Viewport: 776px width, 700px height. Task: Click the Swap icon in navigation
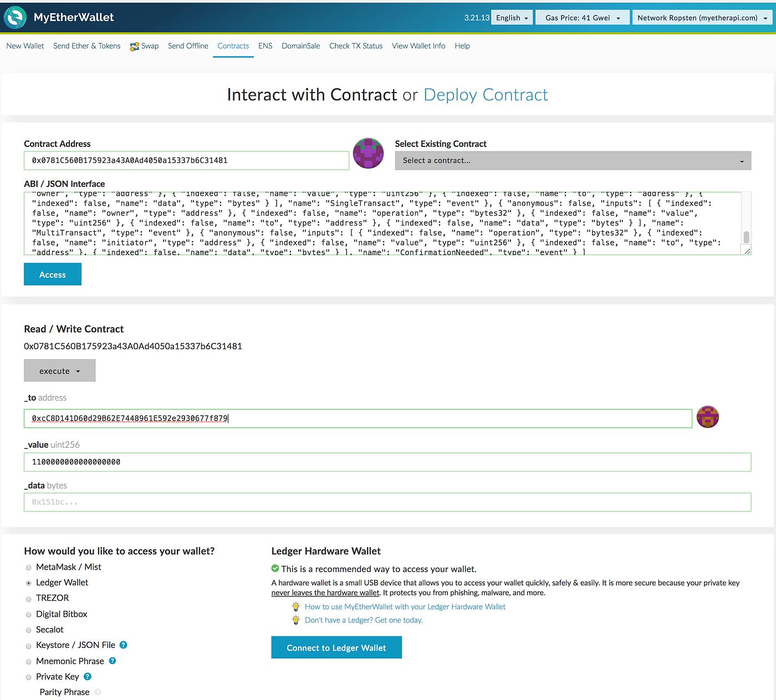[x=135, y=47]
